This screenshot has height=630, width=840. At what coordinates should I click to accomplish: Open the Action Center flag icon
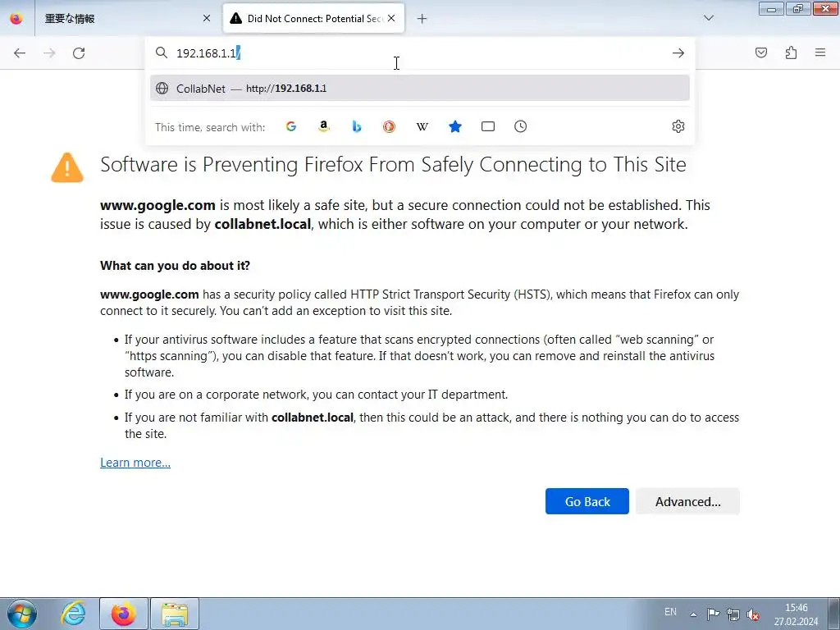713,614
